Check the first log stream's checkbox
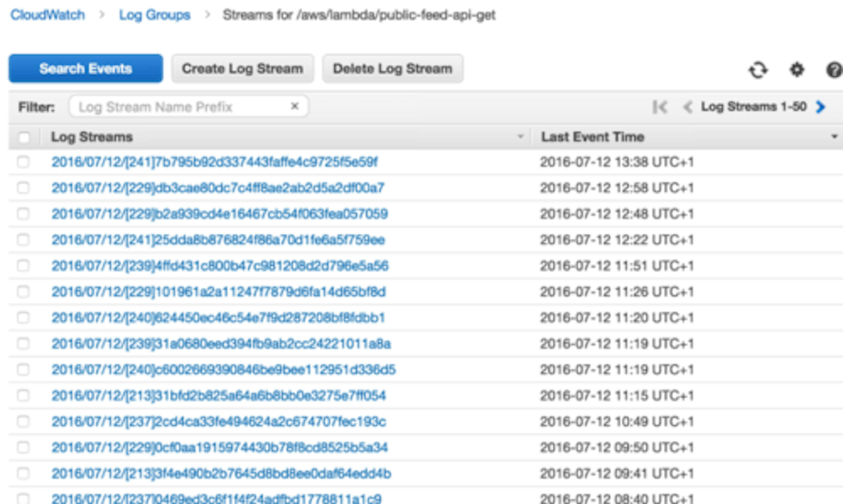 coord(23,162)
